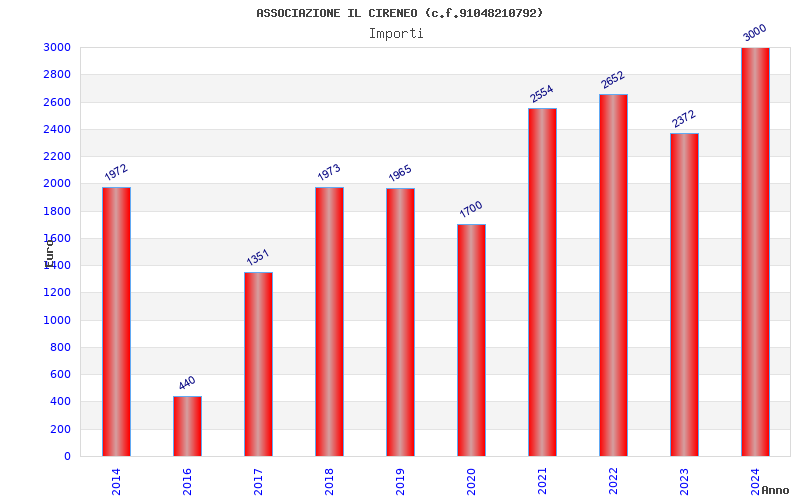Click the 2200 y-axis tick label
This screenshot has width=800, height=500.
pos(57,157)
